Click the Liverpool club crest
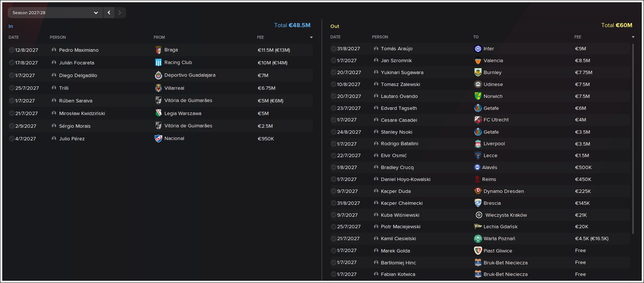This screenshot has height=283, width=644. [478, 144]
